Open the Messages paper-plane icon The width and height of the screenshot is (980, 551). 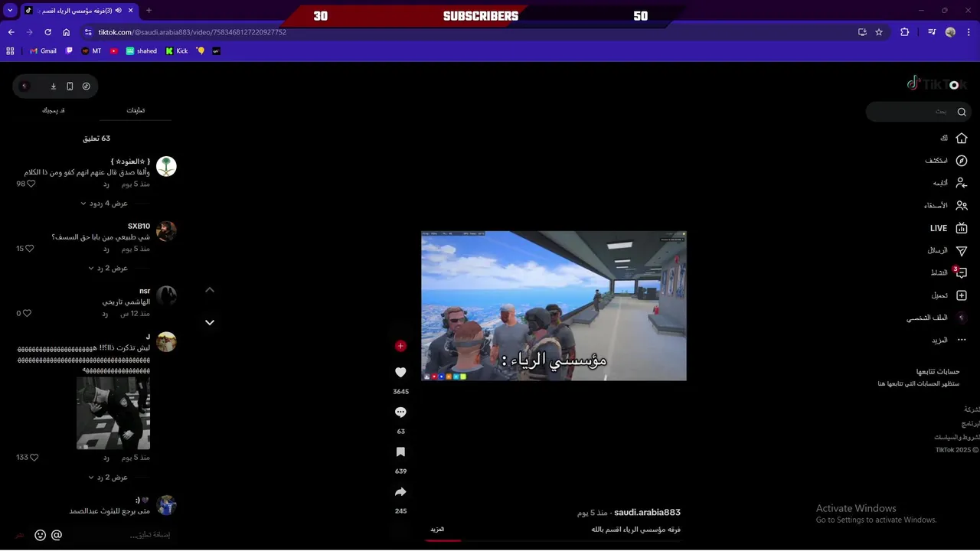click(x=962, y=250)
